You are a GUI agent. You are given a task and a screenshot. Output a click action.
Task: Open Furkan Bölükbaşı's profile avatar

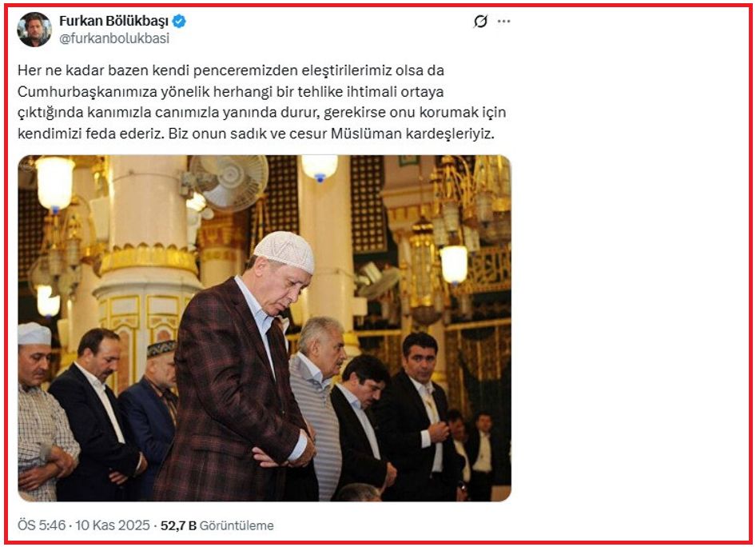tap(34, 30)
